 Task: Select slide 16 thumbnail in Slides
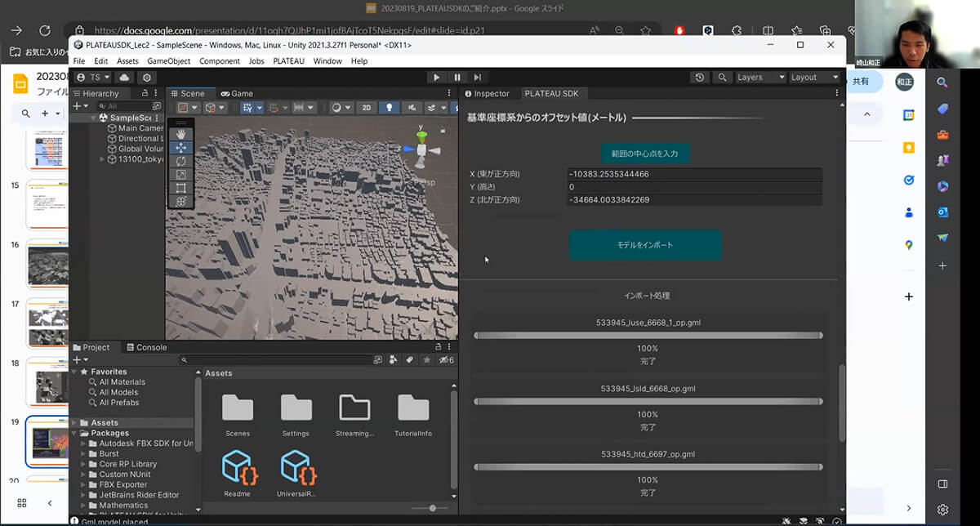pos(47,263)
